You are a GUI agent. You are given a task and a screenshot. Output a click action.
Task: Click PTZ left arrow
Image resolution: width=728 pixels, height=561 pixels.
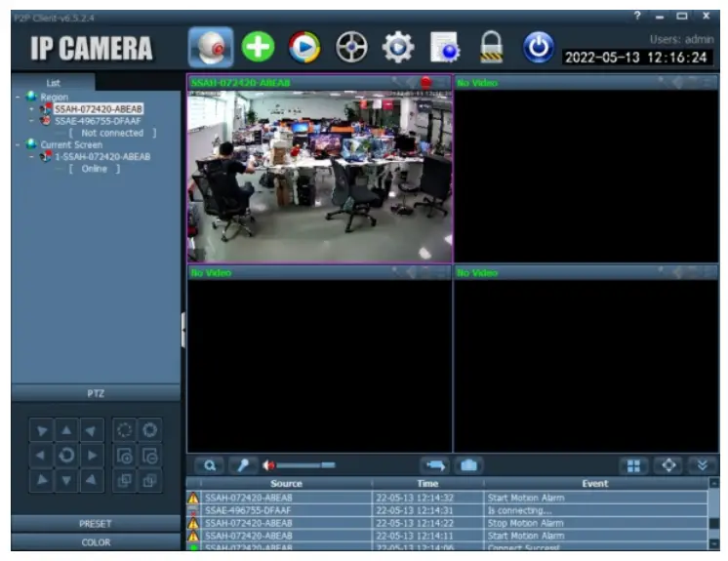point(41,456)
